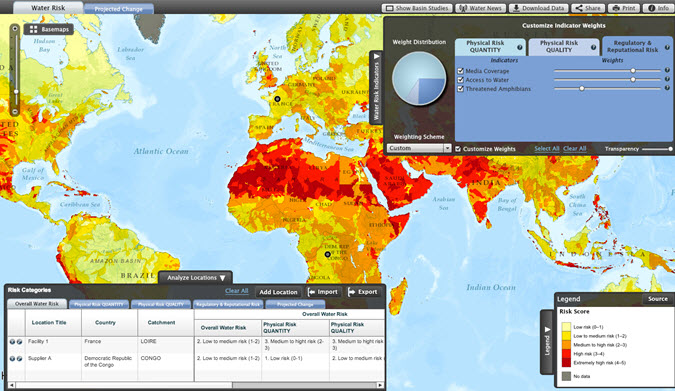Disable the Customize Weights checkbox
The image size is (675, 391).
coord(458,149)
